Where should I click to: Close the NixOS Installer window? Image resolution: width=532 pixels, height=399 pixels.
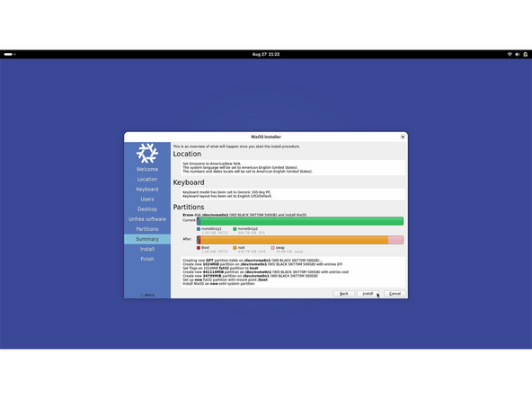click(403, 137)
